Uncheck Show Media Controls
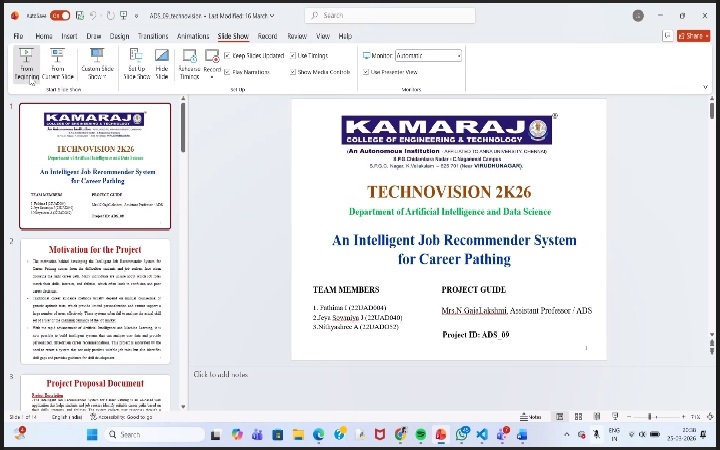The image size is (720, 450). point(292,72)
